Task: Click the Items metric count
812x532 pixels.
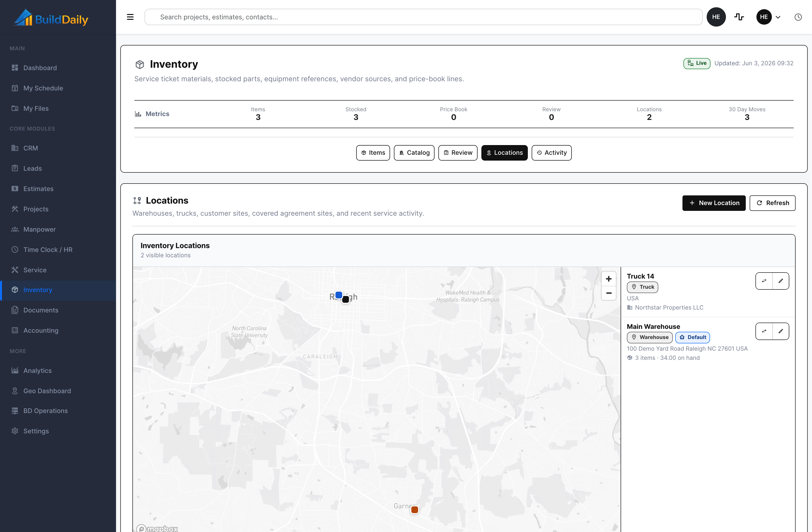Action: (258, 117)
